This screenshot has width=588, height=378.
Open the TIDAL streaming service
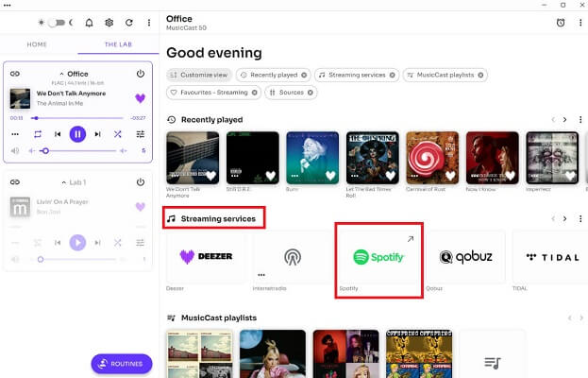click(550, 257)
